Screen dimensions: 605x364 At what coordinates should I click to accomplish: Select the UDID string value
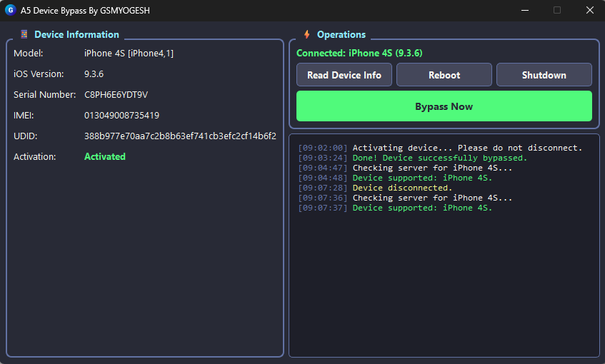click(180, 136)
